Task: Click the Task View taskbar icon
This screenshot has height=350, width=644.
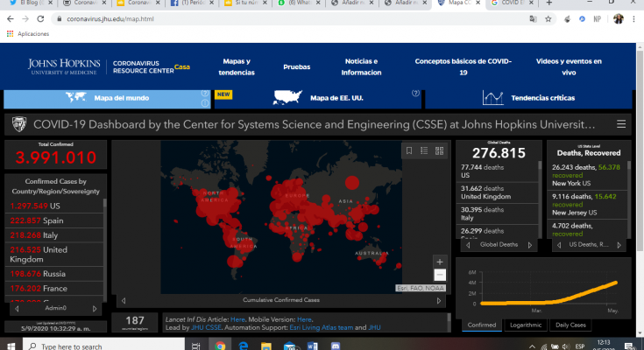Action: [x=196, y=346]
